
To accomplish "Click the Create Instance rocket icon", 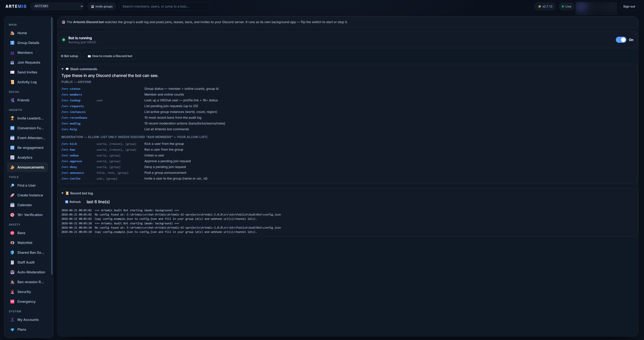I will coord(12,195).
